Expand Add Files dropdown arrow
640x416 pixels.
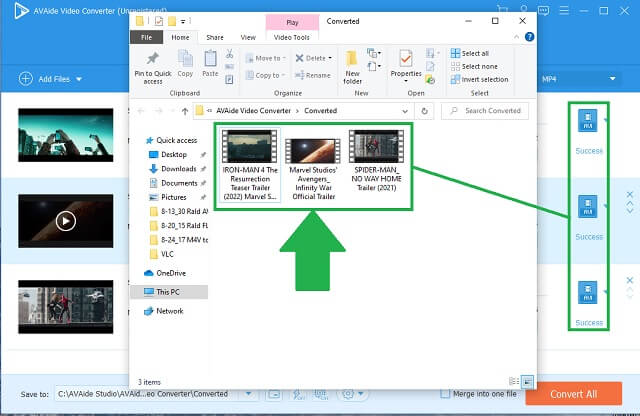(79, 79)
